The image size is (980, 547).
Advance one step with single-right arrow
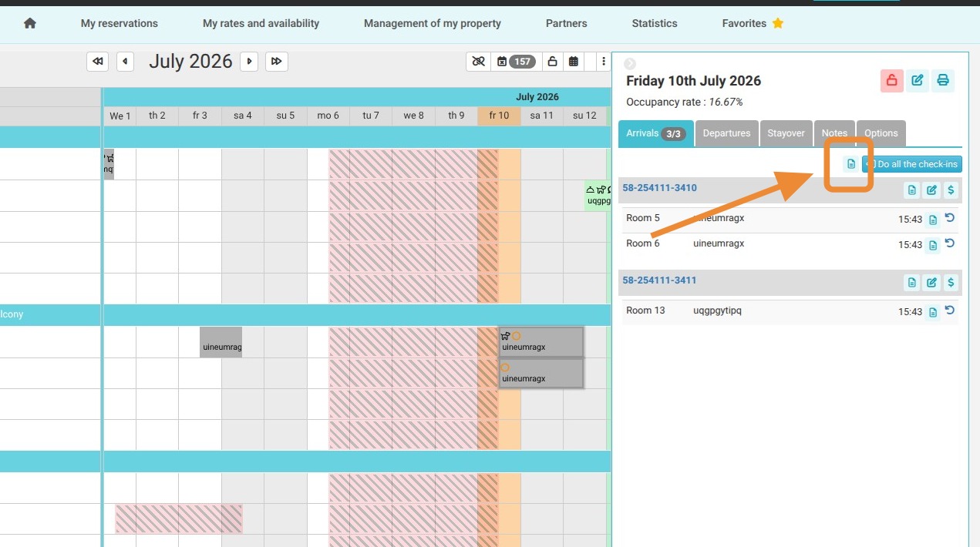tap(248, 62)
